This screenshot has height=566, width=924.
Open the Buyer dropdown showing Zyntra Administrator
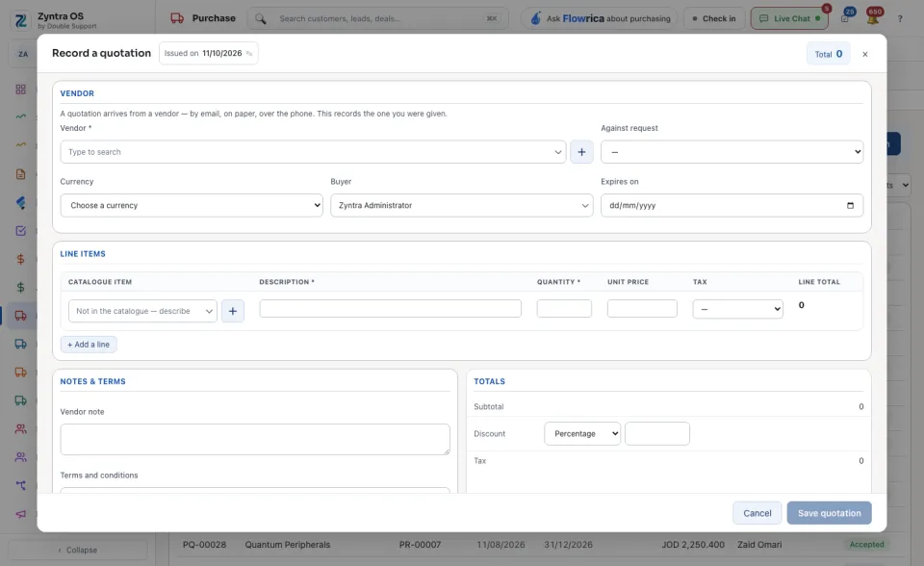tap(461, 205)
